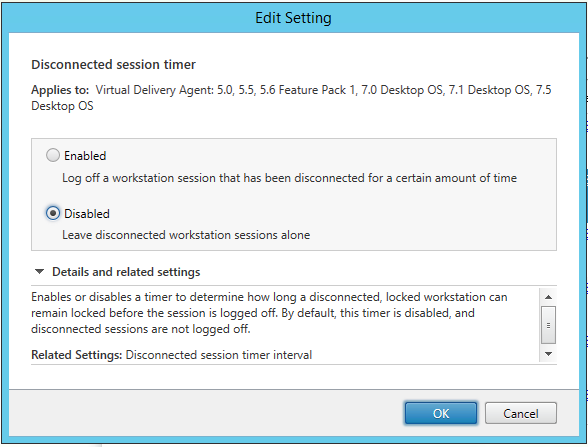Click the 'Log off a workstation session' description
Viewport: 588px width, 447px height.
(290, 178)
